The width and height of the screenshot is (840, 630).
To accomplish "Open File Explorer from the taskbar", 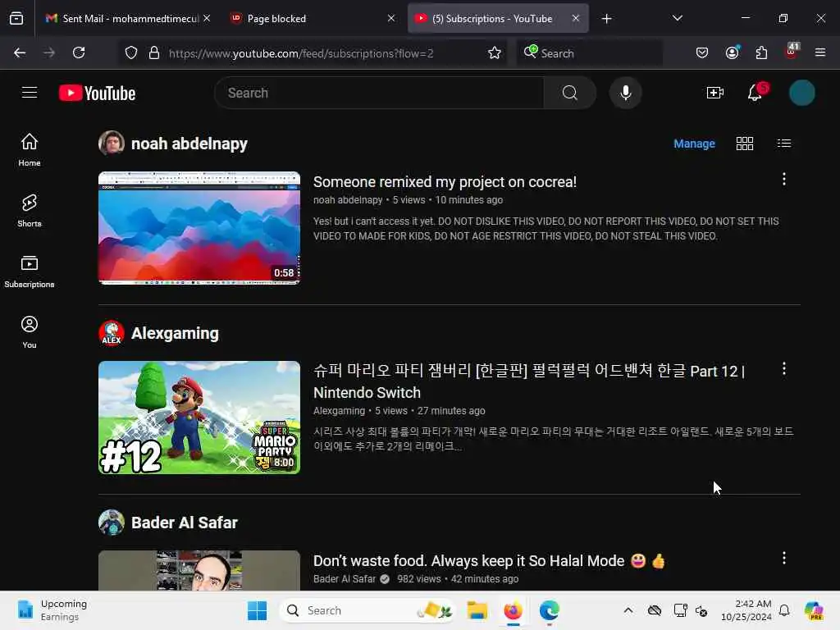I will (x=477, y=610).
